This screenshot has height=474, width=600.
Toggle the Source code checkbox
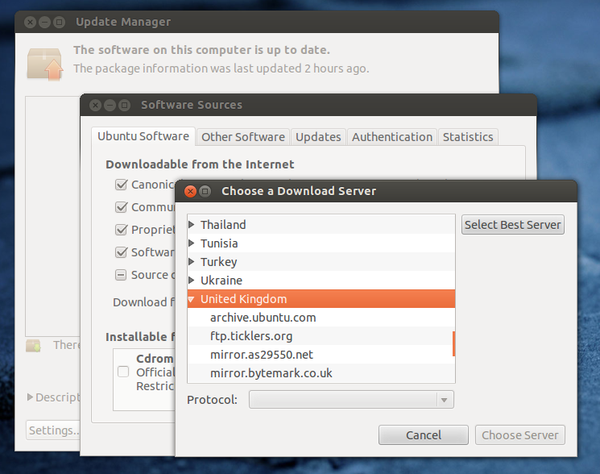pos(121,275)
